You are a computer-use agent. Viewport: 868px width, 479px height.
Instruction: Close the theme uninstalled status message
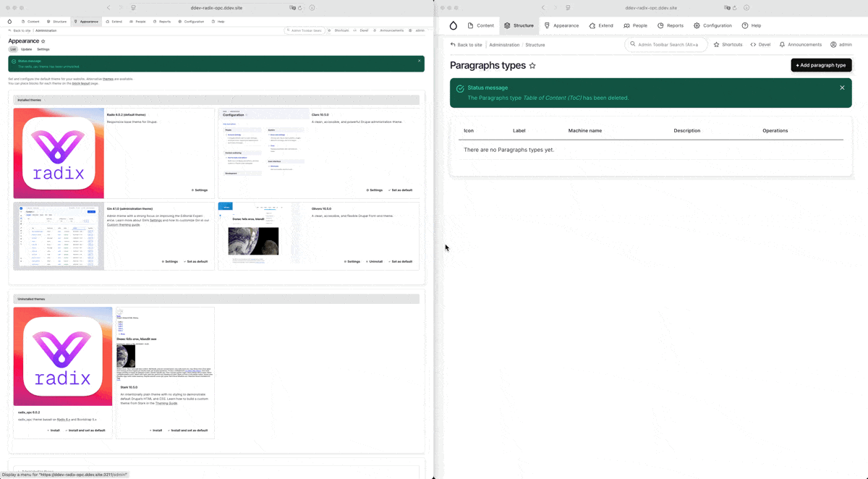pos(419,61)
